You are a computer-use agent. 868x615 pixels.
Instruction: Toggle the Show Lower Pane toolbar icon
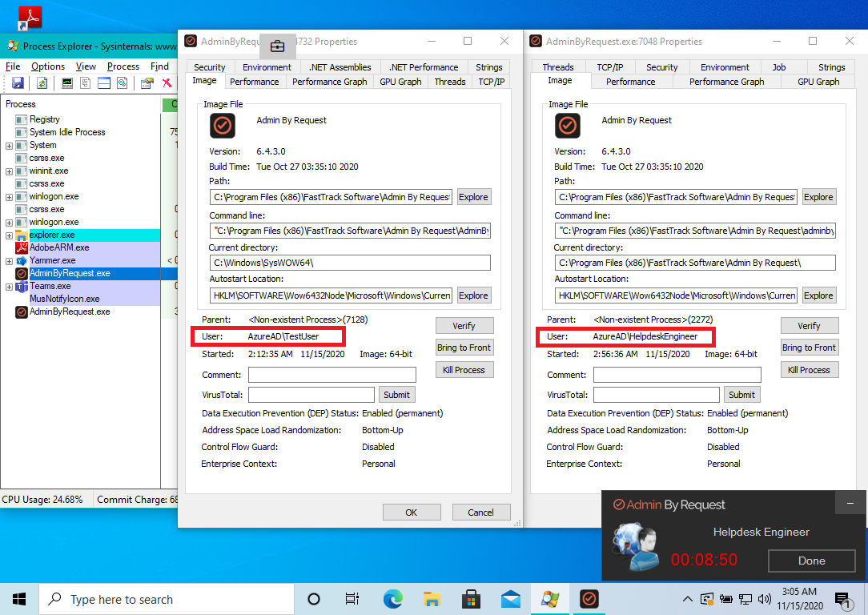104,83
